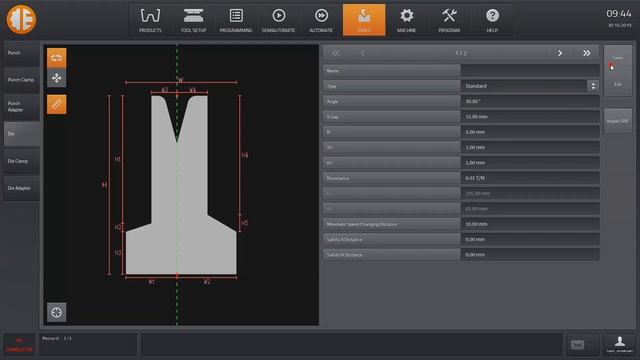
Task: Open the Programming section
Action: (236, 20)
